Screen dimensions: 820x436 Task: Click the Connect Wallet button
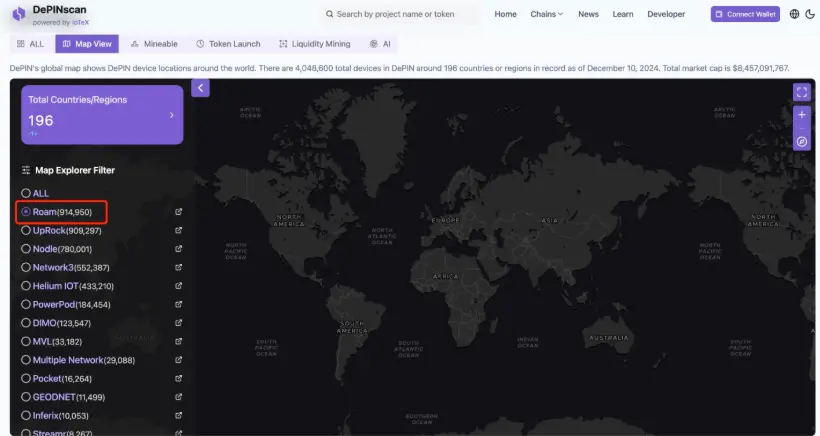[x=745, y=14]
